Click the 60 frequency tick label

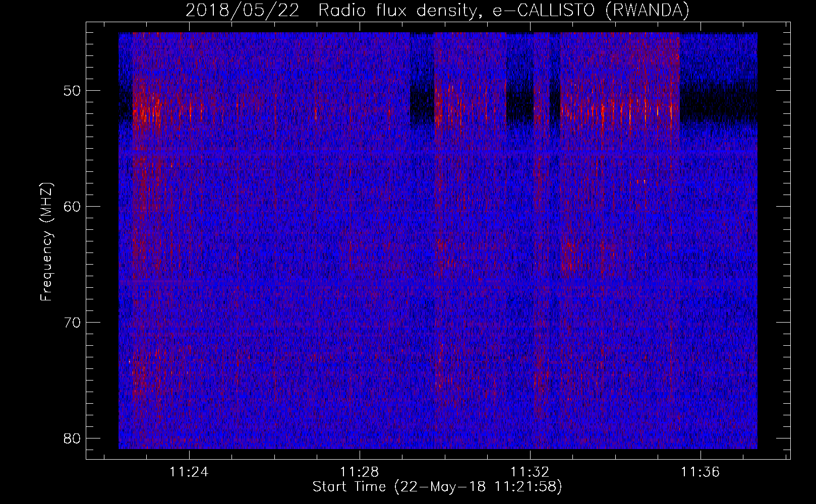click(x=72, y=207)
